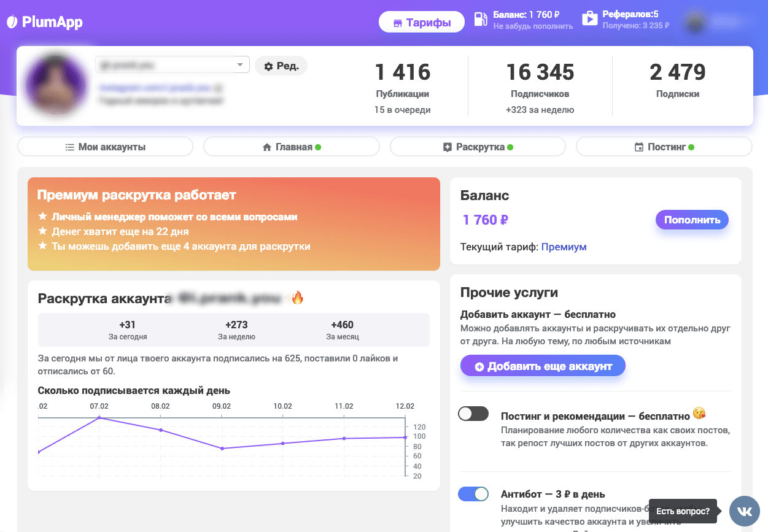
Task: Click the Есть вопрос? tooltip
Action: coord(683,511)
